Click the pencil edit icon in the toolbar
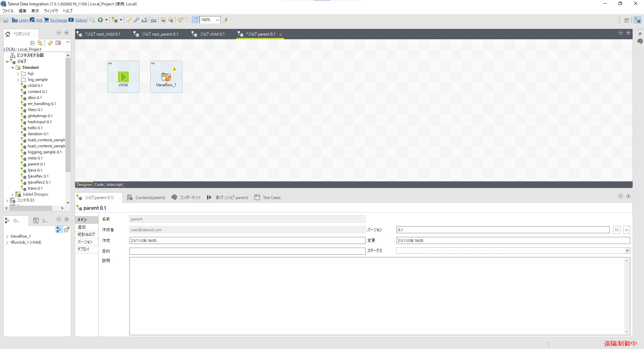Screen dimensions: 644x349 point(129,20)
